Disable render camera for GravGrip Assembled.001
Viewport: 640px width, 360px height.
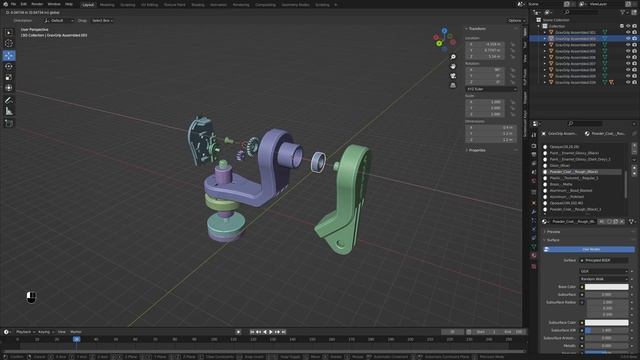point(634,32)
